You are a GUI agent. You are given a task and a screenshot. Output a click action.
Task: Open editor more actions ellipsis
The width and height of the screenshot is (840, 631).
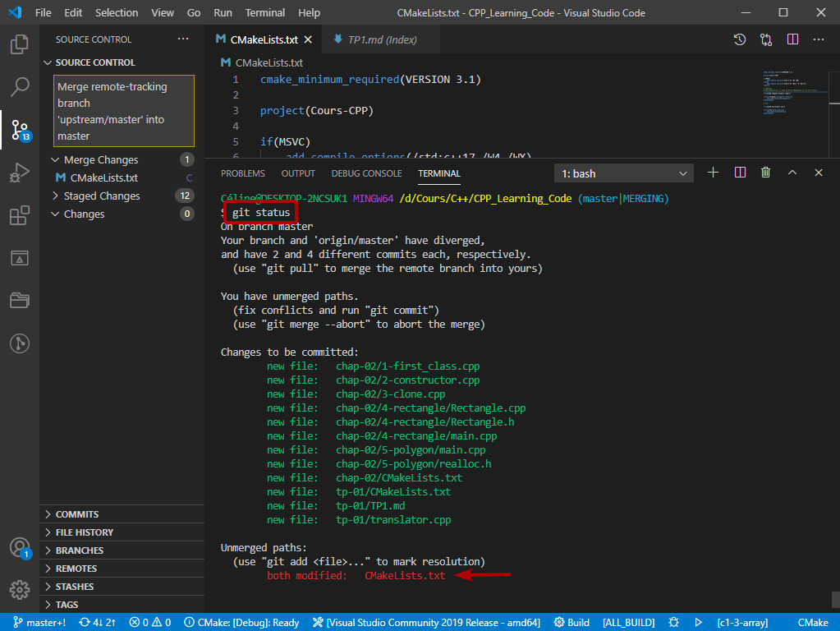(x=819, y=39)
